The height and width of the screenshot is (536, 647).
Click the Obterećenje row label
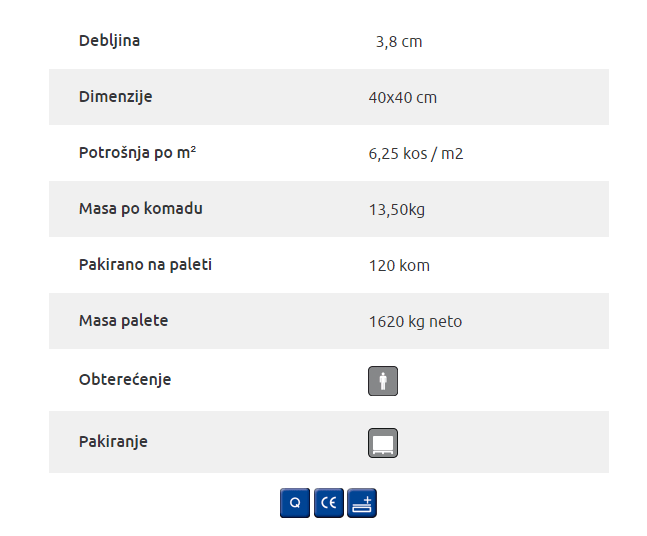[125, 380]
